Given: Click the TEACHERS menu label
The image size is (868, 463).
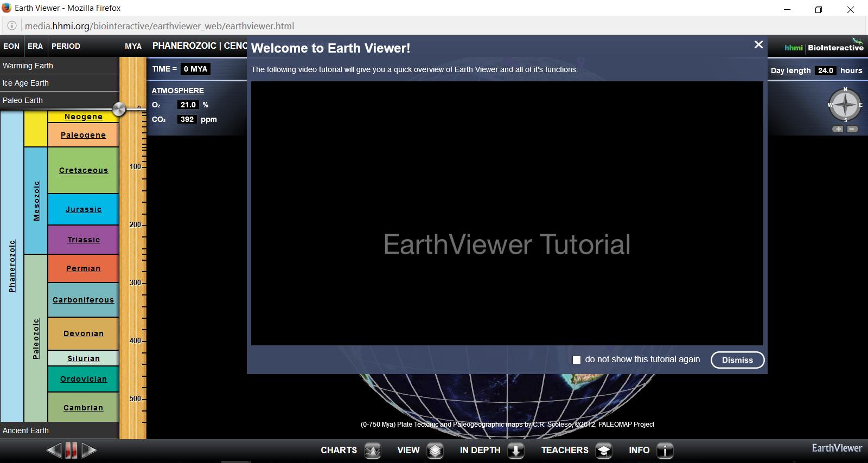Looking at the screenshot, I should (565, 451).
